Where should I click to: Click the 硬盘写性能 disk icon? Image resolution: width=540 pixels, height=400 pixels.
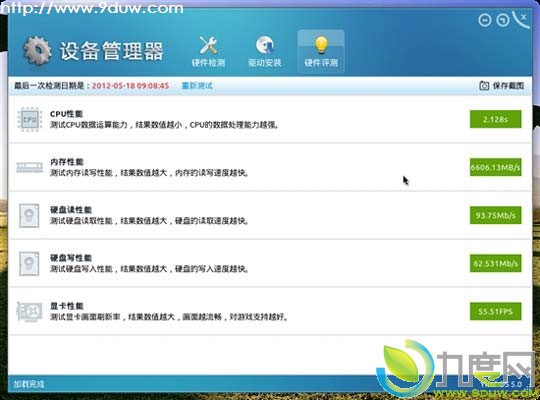[x=29, y=264]
